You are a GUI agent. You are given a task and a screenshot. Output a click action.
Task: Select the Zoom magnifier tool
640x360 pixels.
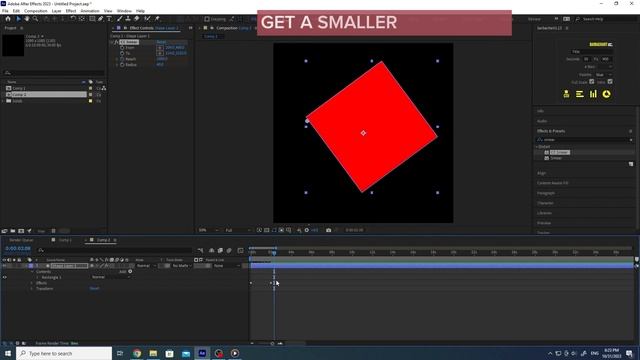(36, 19)
